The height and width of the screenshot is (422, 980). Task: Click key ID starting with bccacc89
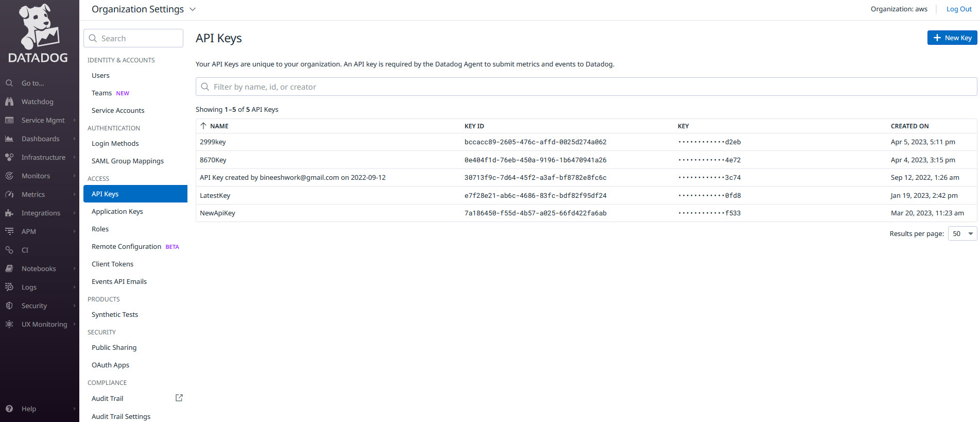(536, 142)
